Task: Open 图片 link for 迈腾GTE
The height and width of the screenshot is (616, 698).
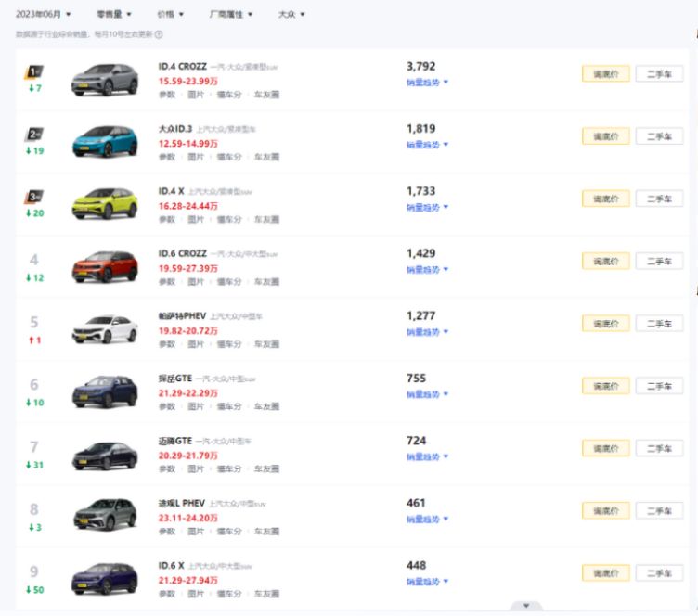Action: click(196, 469)
